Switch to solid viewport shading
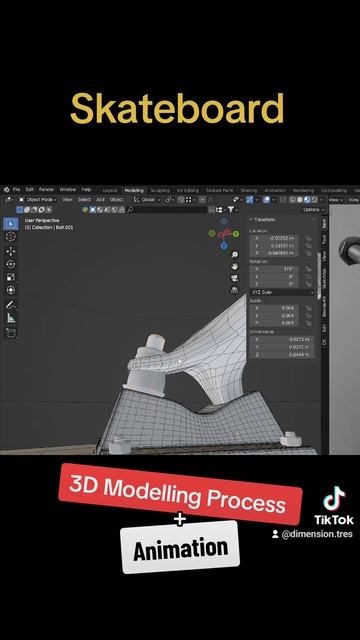This screenshot has width=360, height=640. [x=300, y=200]
